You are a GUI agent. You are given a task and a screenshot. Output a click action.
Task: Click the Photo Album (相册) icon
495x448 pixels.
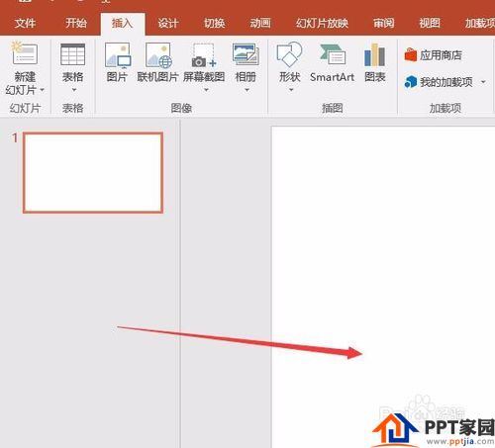click(246, 54)
